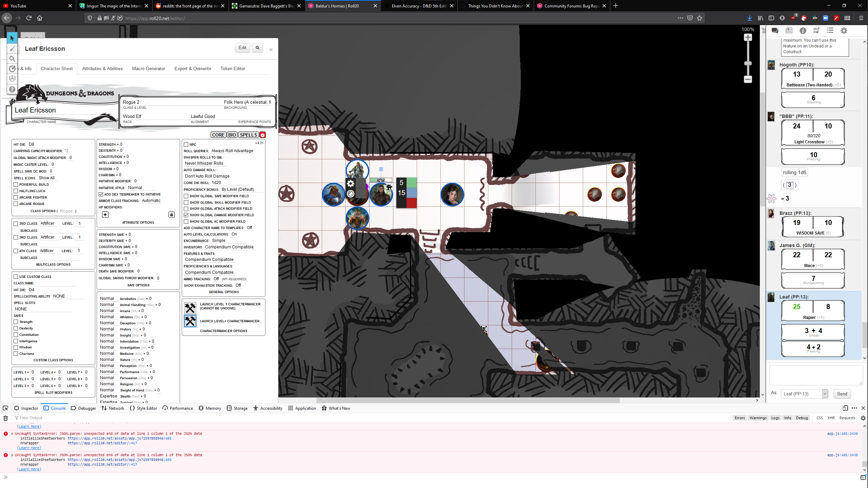This screenshot has width=868, height=488.
Task: Click the dice rolling tool icon
Action: pyautogui.click(x=12, y=79)
